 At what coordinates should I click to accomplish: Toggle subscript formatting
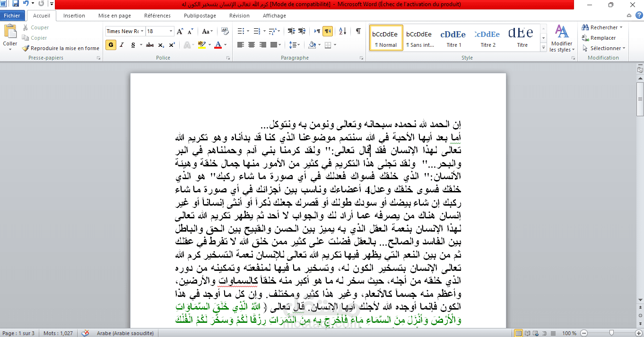pyautogui.click(x=161, y=45)
